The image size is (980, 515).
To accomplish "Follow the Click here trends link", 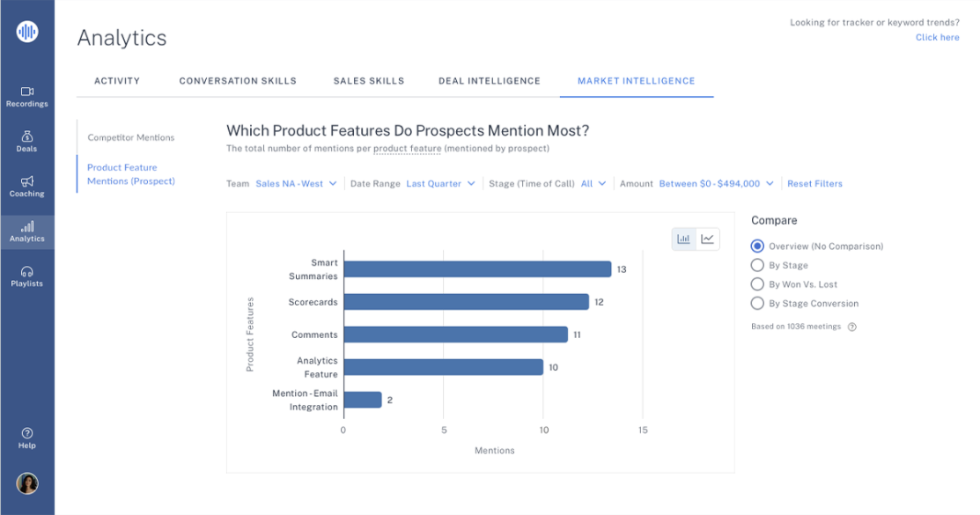I will pyautogui.click(x=937, y=38).
